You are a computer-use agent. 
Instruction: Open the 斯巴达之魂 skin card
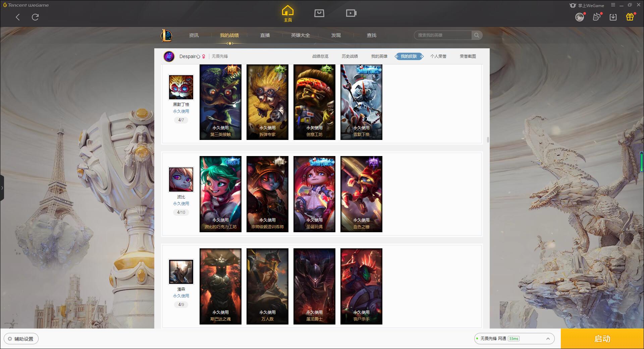[220, 286]
